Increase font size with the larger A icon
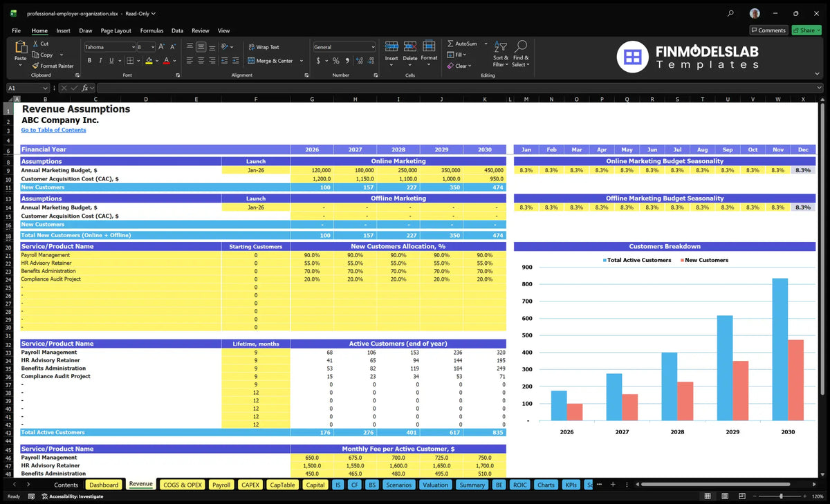Image resolution: width=830 pixels, height=504 pixels. (162, 47)
